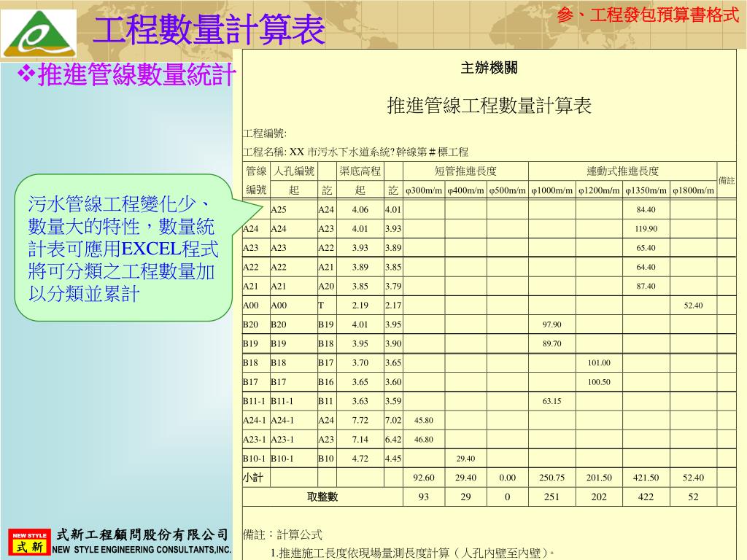Click the value 101.00

(599, 363)
